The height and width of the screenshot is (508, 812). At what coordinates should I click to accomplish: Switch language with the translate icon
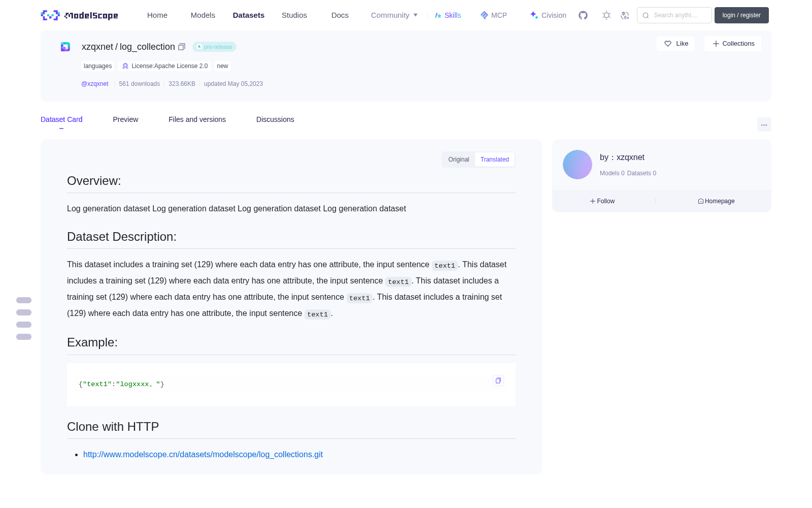pos(625,15)
